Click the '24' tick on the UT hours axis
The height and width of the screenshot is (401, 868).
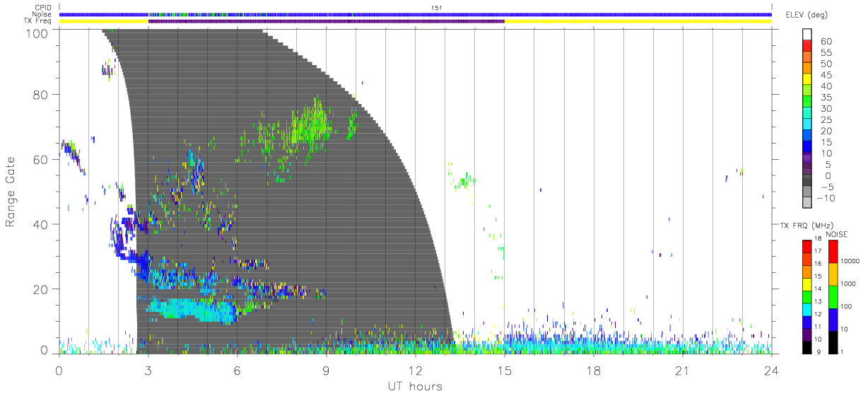click(771, 371)
